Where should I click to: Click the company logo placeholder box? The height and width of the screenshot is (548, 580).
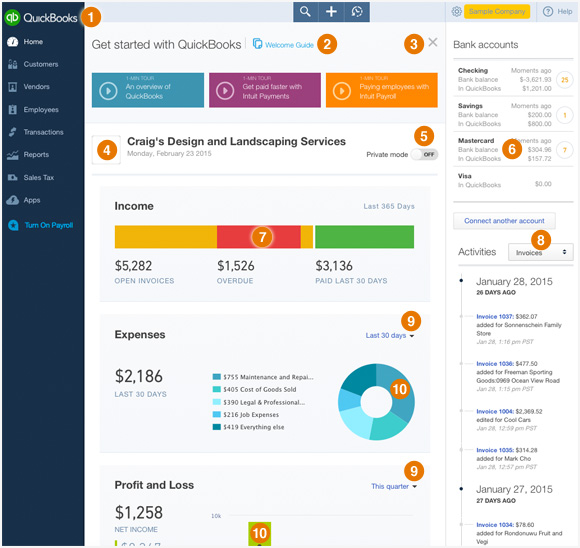tap(106, 150)
